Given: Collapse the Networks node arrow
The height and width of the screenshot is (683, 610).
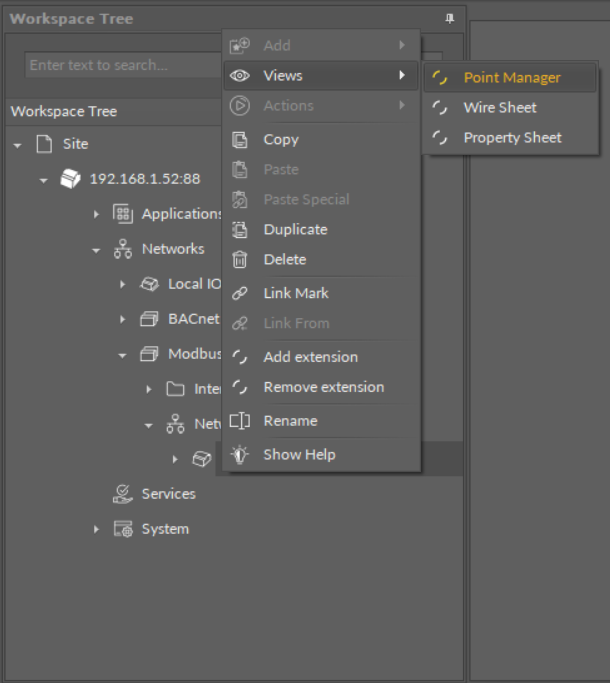Looking at the screenshot, I should coord(97,250).
